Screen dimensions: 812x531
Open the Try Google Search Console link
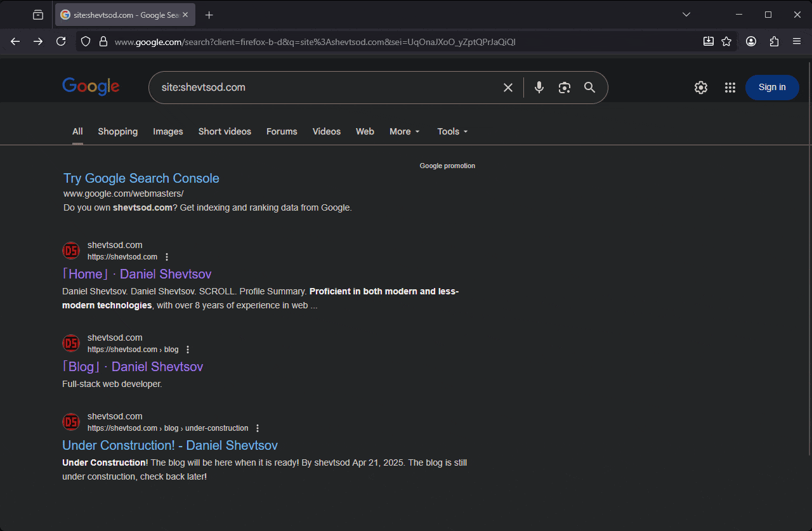pos(141,178)
